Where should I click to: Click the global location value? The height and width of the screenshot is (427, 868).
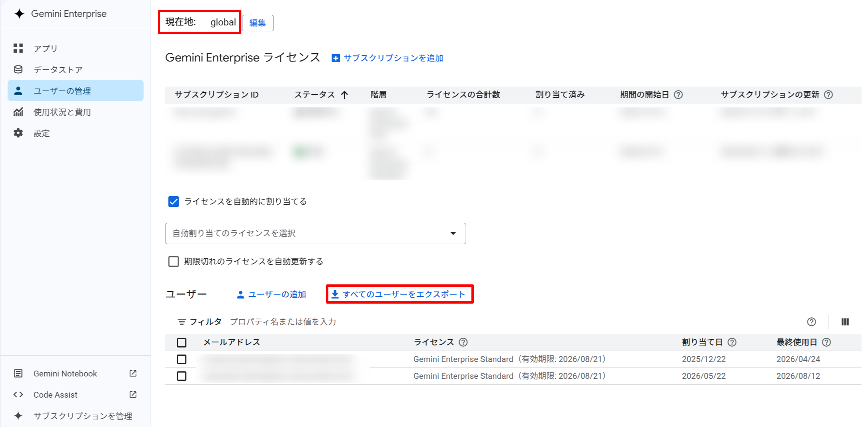(223, 22)
